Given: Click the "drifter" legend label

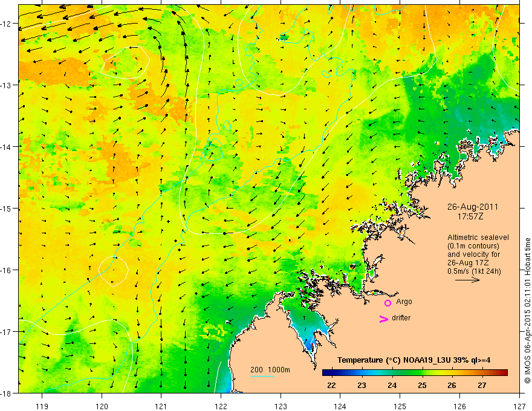Looking at the screenshot, I should (x=401, y=318).
